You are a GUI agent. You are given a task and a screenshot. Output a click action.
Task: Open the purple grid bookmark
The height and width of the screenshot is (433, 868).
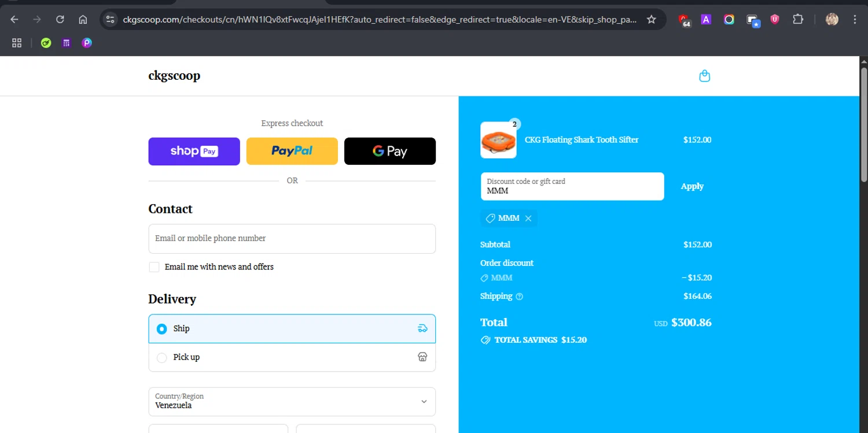pos(67,43)
